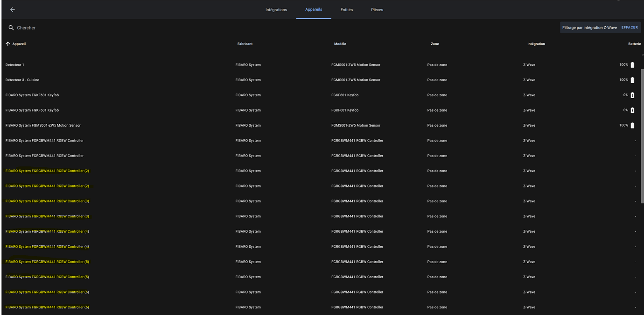Viewport: 644px width, 315px height.
Task: Switch to the Entités tab
Action: 346,9
